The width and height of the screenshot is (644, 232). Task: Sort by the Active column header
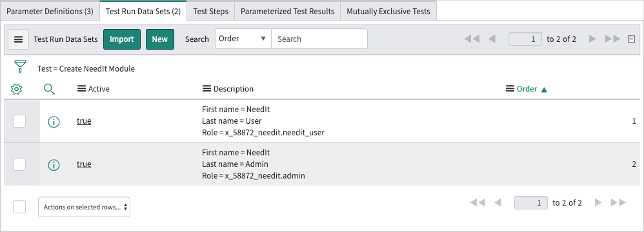point(99,89)
